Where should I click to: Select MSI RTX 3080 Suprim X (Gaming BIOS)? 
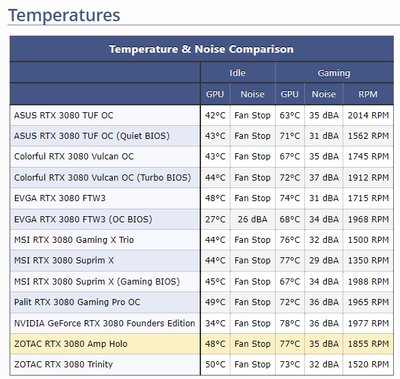97,282
